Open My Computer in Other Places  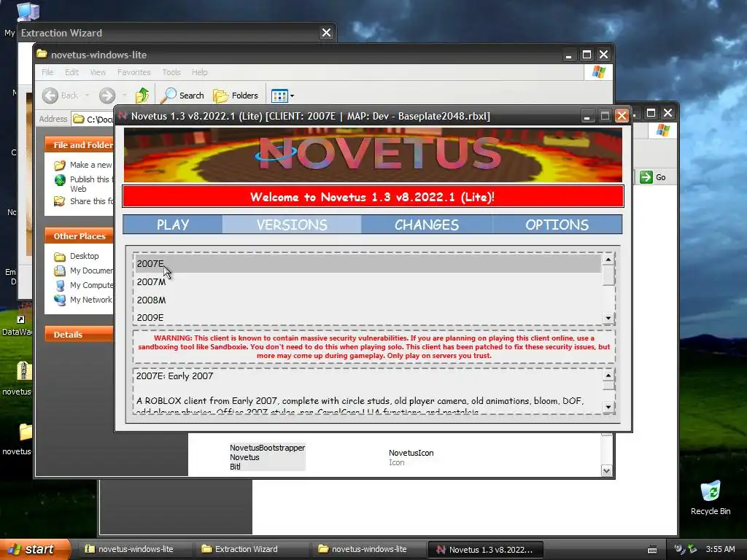tap(83, 285)
